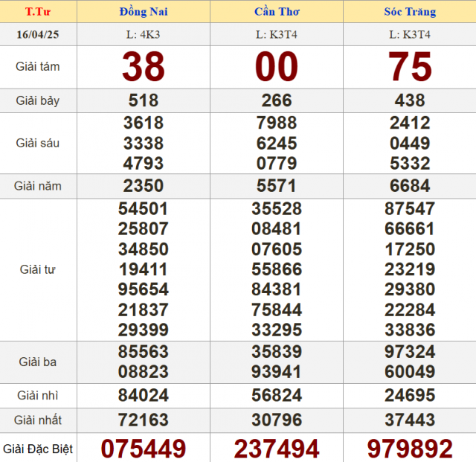Screen dimensions: 476x462
Task: Click Giải ba number 60049
Action: coord(410,372)
